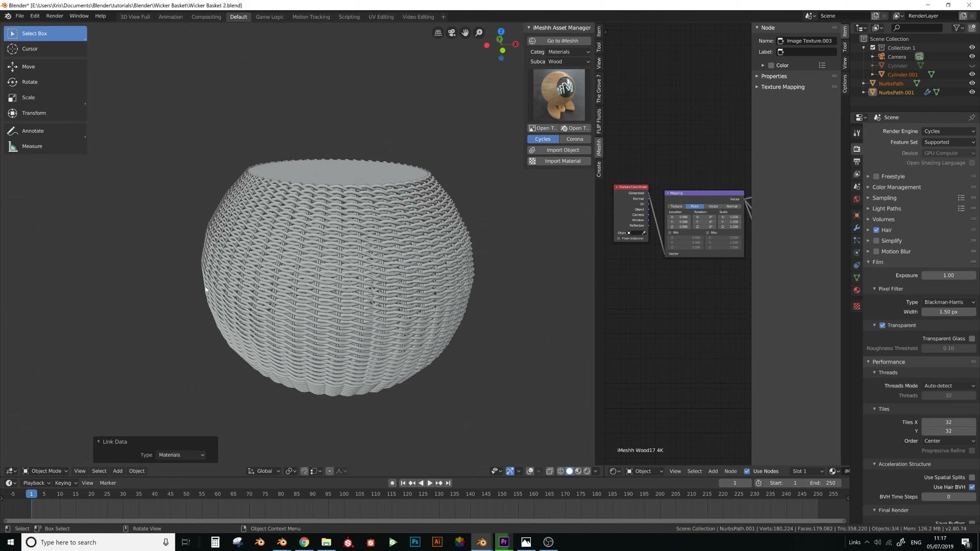Open the Modifiers properties wrench icon

(856, 228)
